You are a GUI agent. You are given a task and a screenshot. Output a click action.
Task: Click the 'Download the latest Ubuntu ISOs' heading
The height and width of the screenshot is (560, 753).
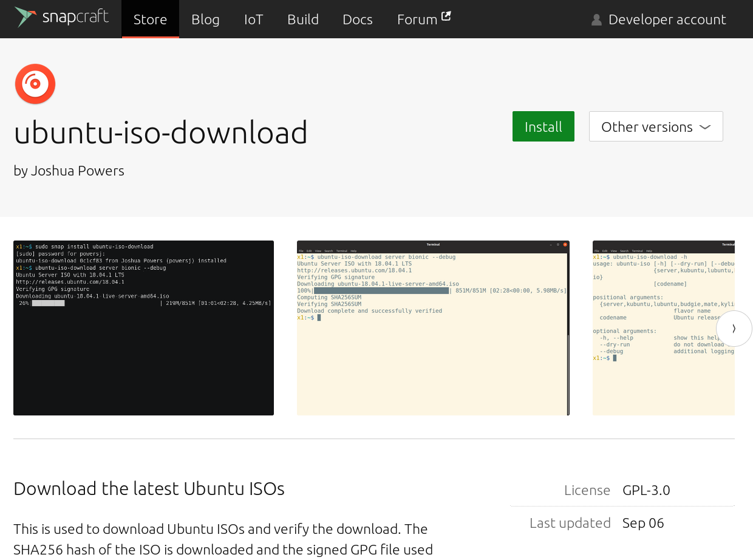tap(149, 488)
